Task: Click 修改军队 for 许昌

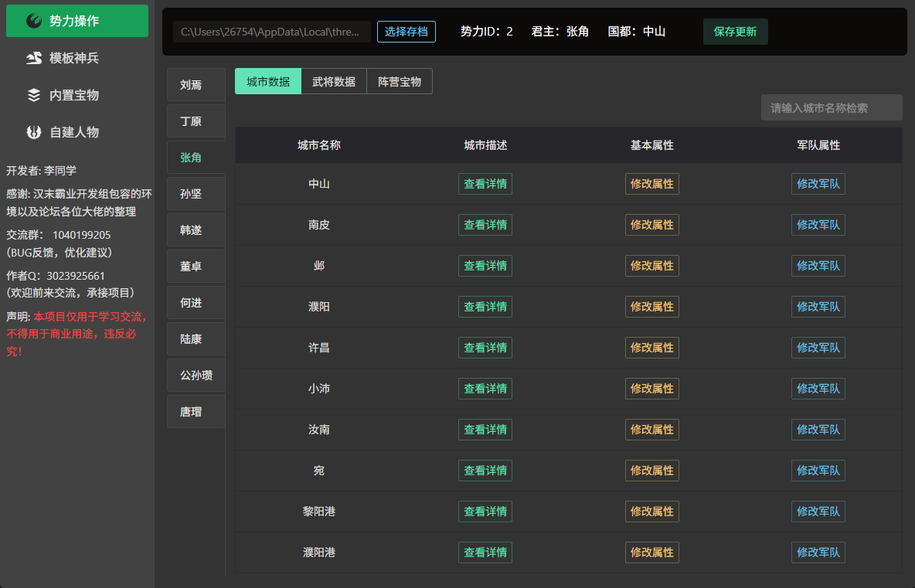Action: click(x=818, y=348)
